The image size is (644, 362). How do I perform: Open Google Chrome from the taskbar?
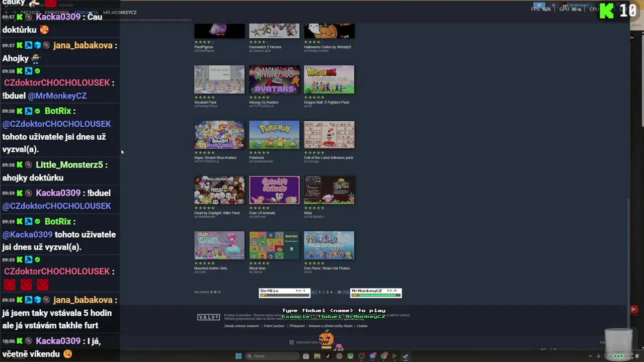click(384, 356)
